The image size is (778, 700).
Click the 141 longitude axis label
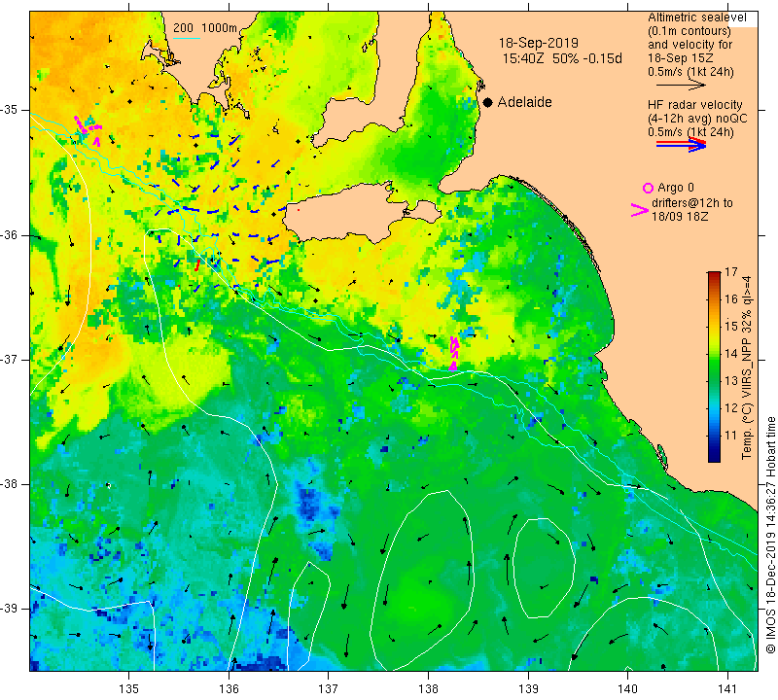pos(727,689)
